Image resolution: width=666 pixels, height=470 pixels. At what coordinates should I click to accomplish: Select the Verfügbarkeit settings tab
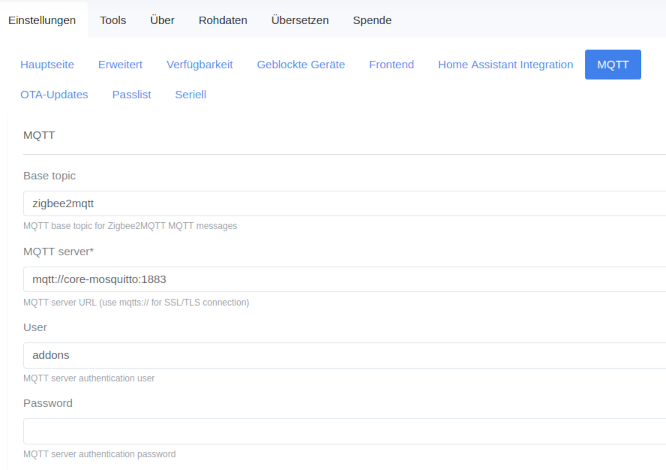click(200, 65)
